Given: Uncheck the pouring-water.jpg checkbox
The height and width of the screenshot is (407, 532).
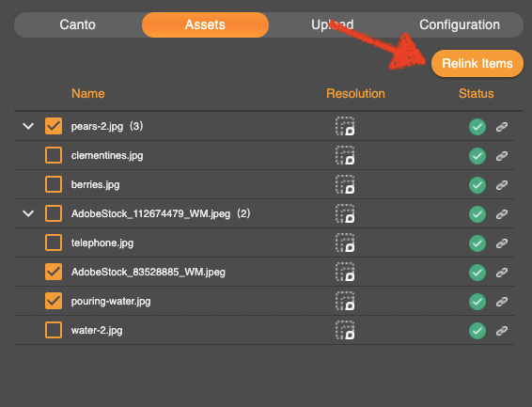Looking at the screenshot, I should (x=54, y=301).
